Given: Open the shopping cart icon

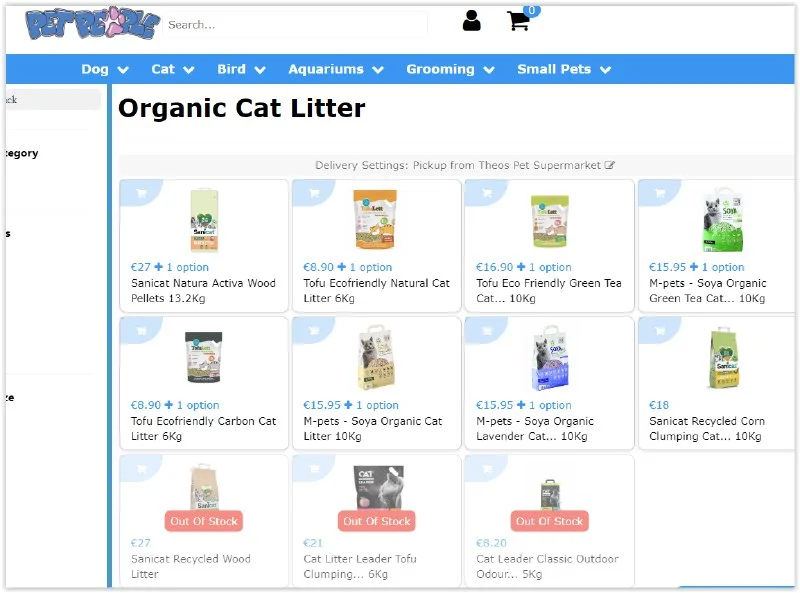Looking at the screenshot, I should pyautogui.click(x=518, y=21).
